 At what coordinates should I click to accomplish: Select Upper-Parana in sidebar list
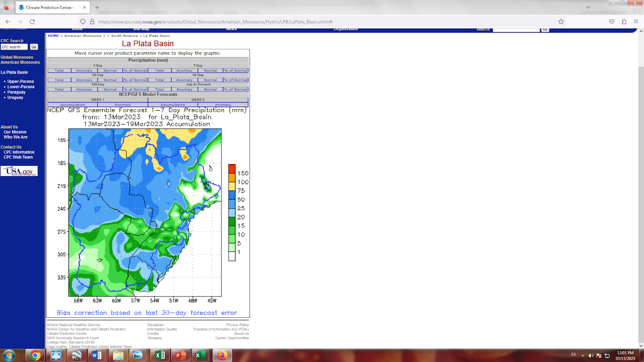[x=21, y=81]
